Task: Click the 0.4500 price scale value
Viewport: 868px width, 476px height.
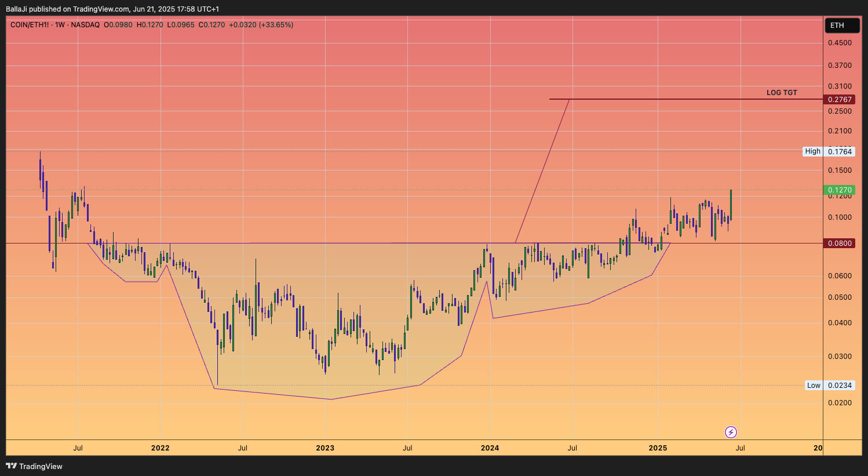Action: point(840,43)
